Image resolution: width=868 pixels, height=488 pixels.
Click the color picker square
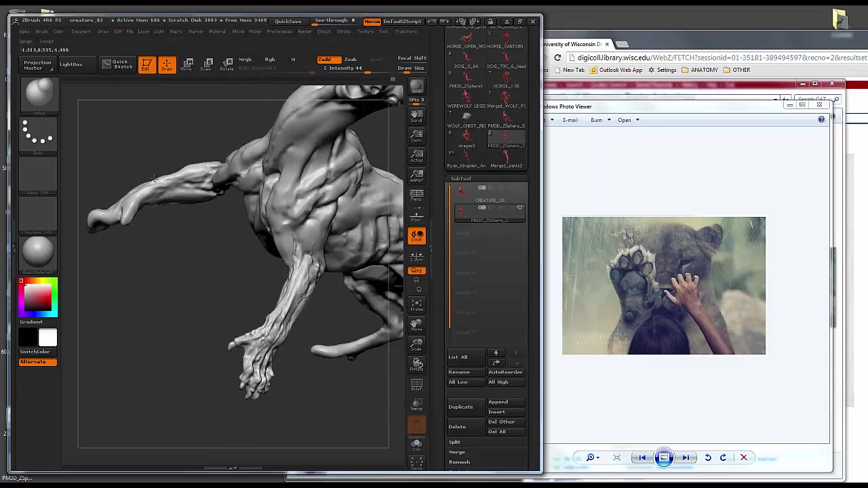38,298
